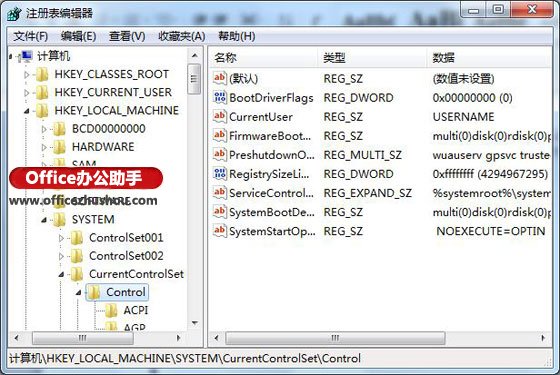Click the USERNAME data cell
This screenshot has width=560, height=375.
tap(463, 117)
